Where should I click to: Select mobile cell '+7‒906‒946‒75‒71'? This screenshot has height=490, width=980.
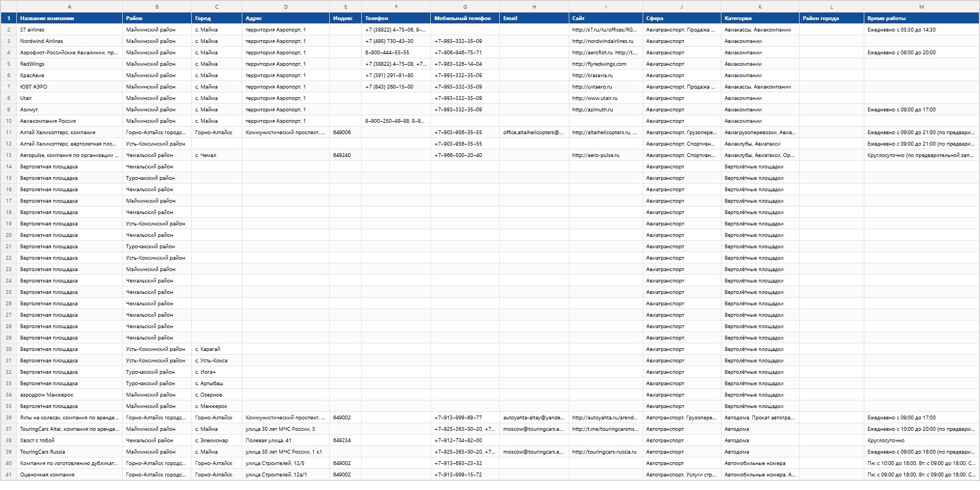(465, 53)
